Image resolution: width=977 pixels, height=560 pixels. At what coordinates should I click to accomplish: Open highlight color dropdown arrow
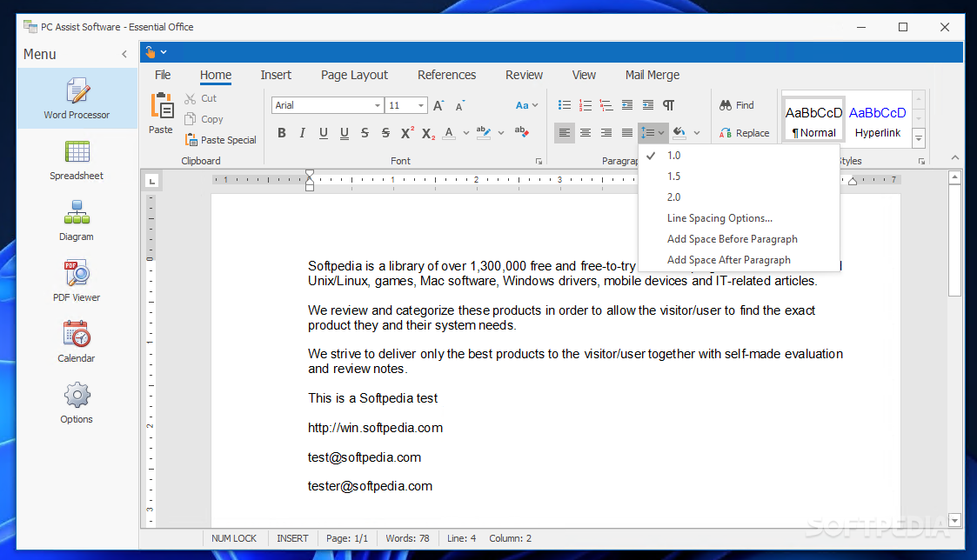tap(501, 133)
